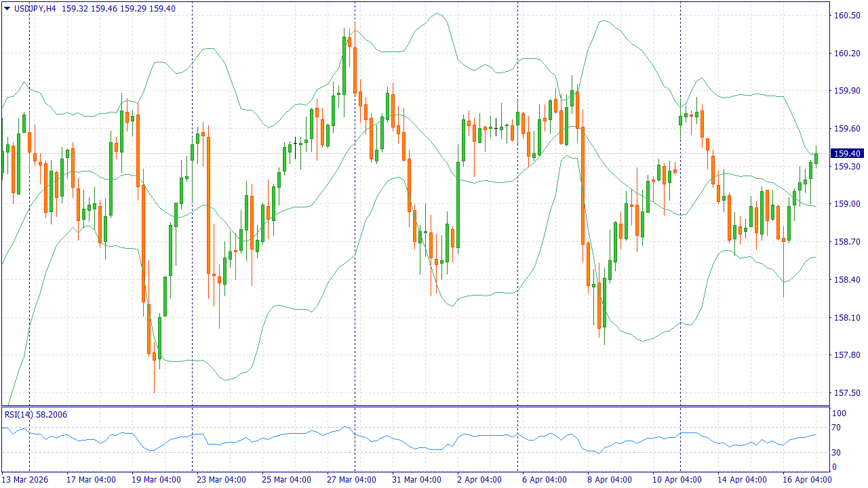The width and height of the screenshot is (868, 488).
Task: Select the latest green candle at right edge
Action: click(816, 158)
